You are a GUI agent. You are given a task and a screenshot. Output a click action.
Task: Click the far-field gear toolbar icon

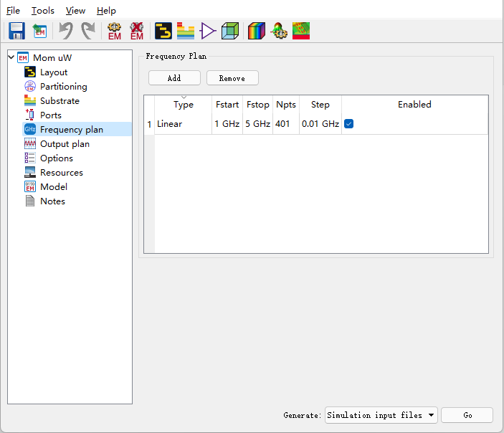click(279, 31)
